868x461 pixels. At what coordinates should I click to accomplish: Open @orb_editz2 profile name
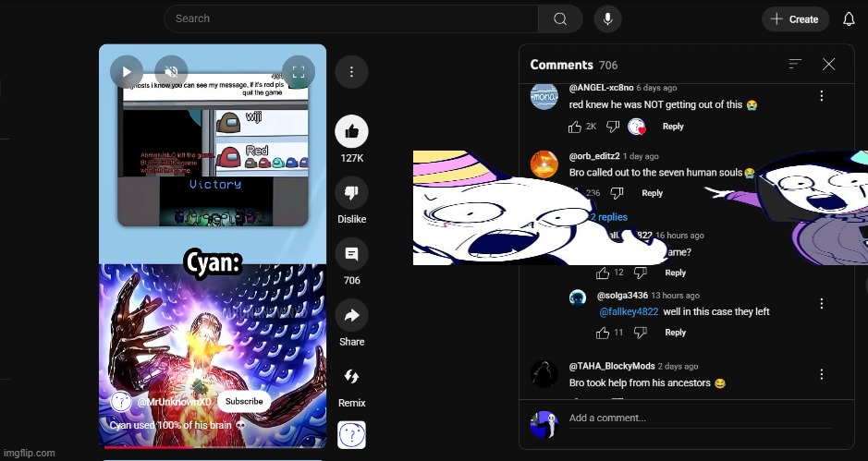point(594,156)
